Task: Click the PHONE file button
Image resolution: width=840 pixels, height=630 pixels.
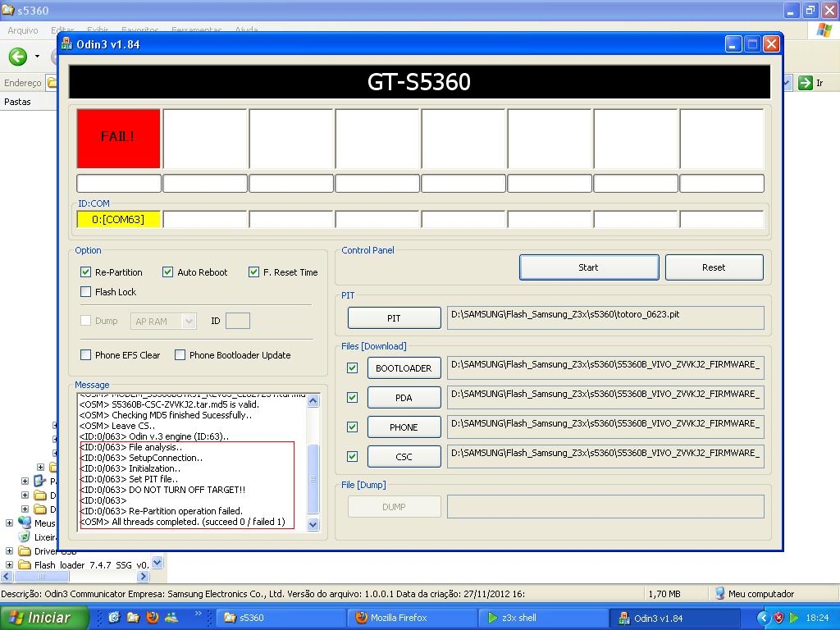Action: click(404, 427)
